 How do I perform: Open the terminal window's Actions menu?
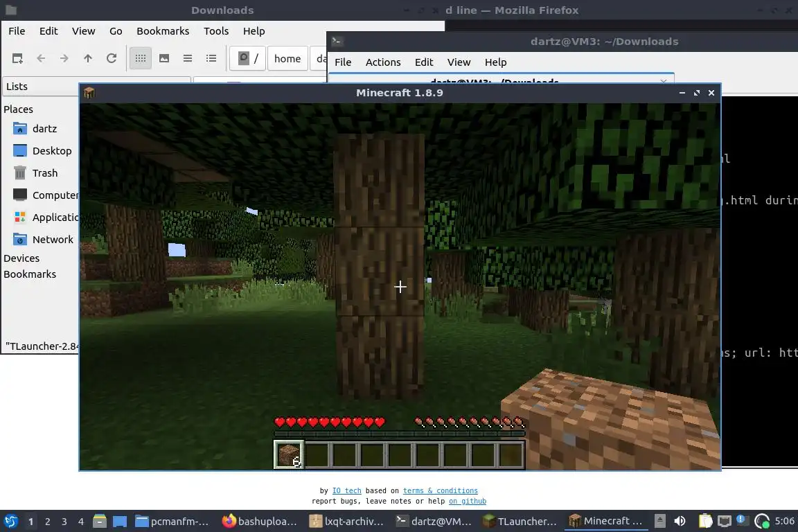(x=383, y=62)
